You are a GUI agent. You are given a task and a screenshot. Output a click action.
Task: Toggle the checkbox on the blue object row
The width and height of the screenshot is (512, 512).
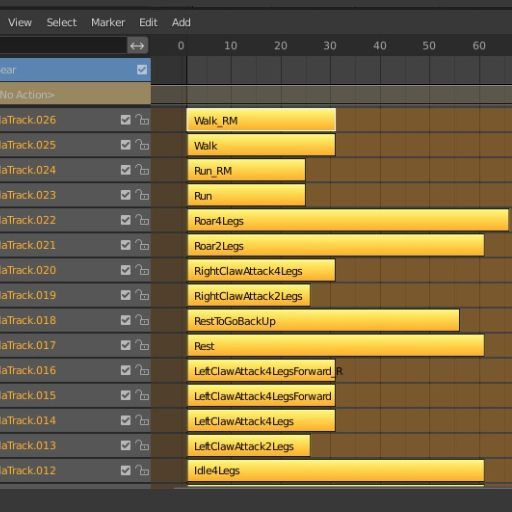(142, 70)
